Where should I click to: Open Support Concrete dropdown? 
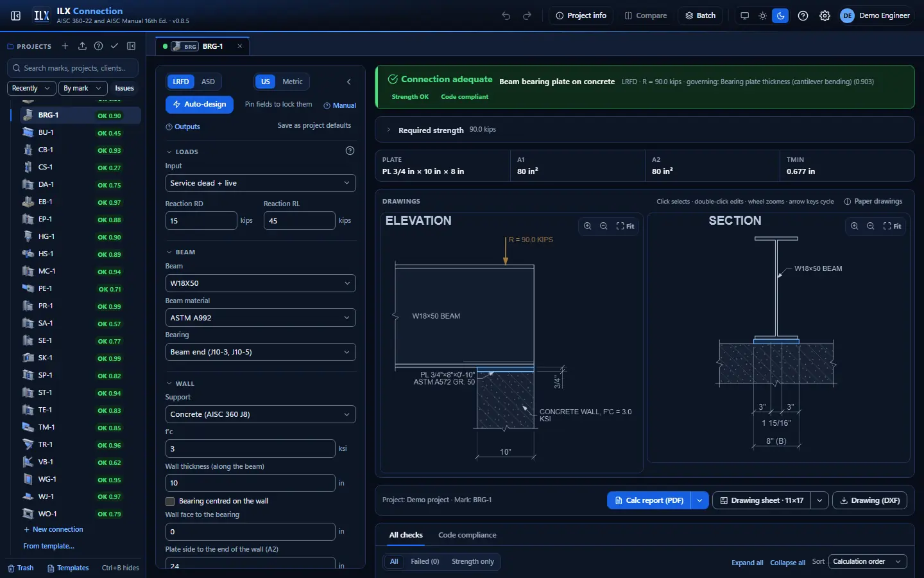[261, 414]
